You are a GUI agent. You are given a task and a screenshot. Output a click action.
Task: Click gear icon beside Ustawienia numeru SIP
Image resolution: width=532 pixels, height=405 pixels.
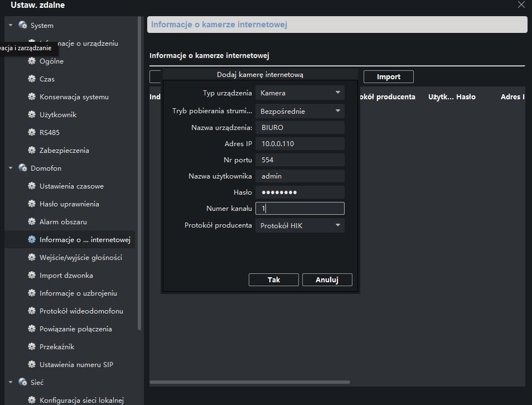point(32,365)
